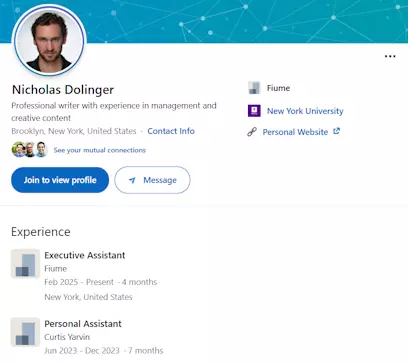Viewport: 408px width, 363px height.
Task: Click the Professional writer headline text
Action: [114, 112]
